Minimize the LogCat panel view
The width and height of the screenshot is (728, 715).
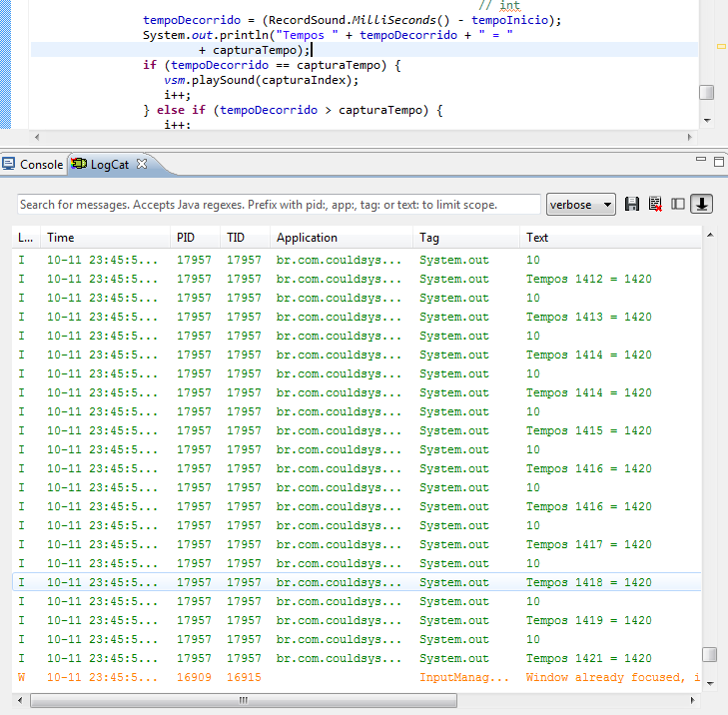[x=701, y=160]
